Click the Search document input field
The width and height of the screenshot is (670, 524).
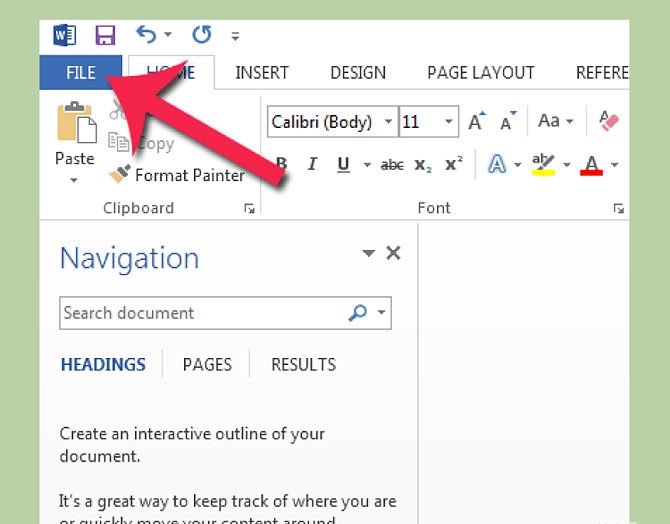click(200, 313)
